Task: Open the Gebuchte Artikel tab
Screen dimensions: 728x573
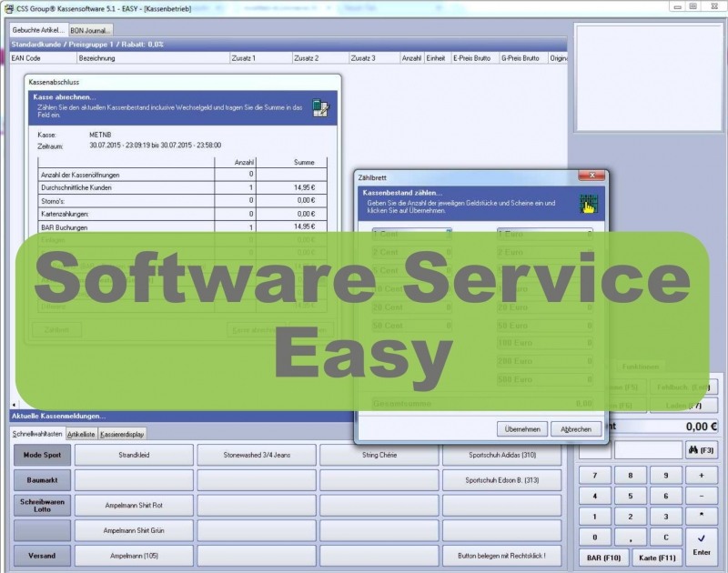Action: coord(38,30)
